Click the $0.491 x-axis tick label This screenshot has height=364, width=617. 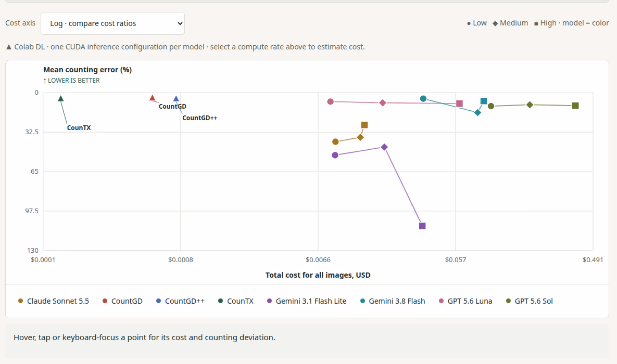tap(593, 260)
